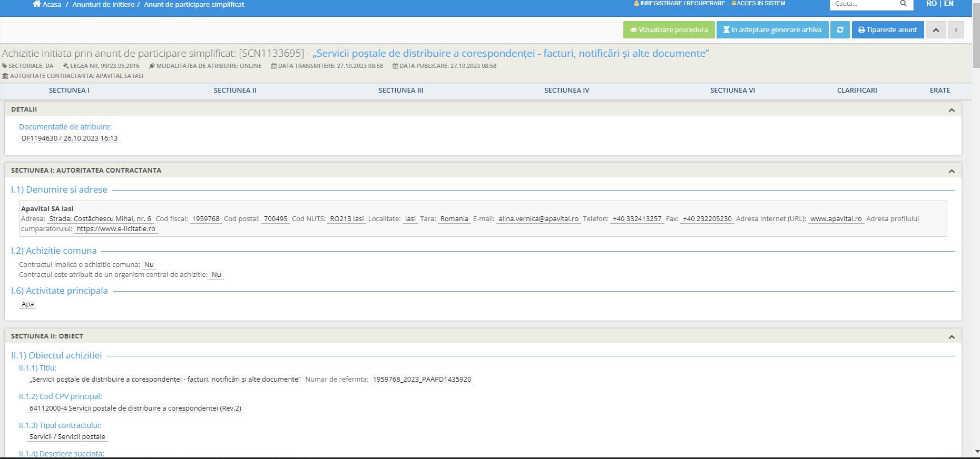980x459 pixels.
Task: Switch language to RO
Action: click(x=932, y=4)
